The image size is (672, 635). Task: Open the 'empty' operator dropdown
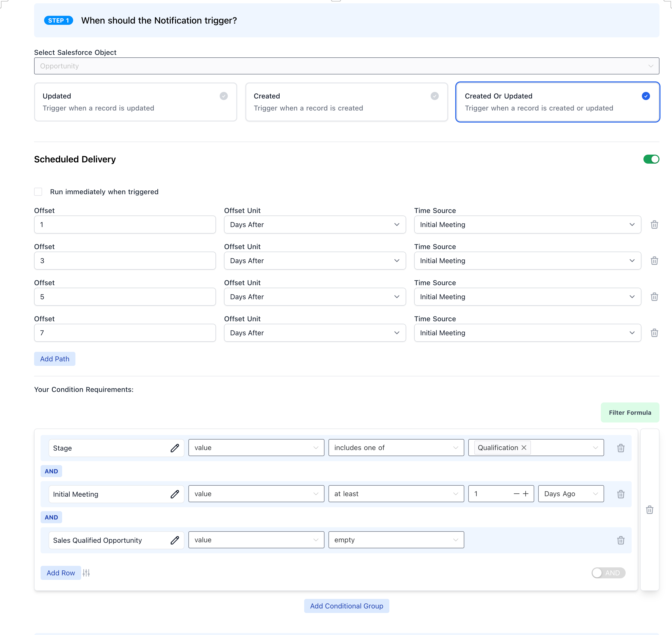click(396, 540)
